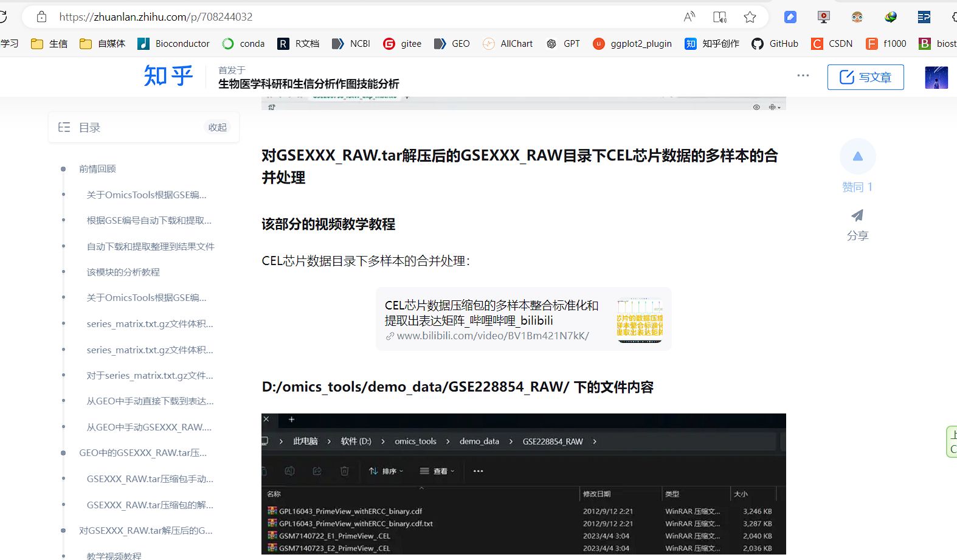The width and height of the screenshot is (957, 560).
Task: Click the screen recorder extension icon
Action: pyautogui.click(x=824, y=17)
